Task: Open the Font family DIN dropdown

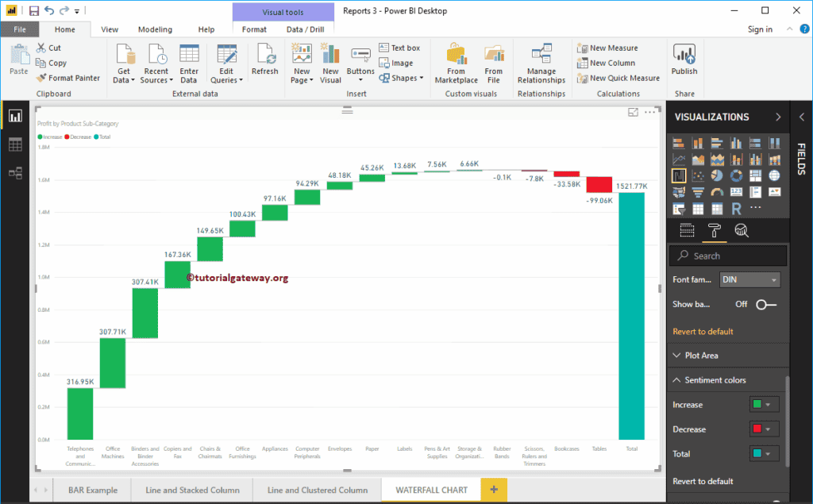Action: [749, 279]
